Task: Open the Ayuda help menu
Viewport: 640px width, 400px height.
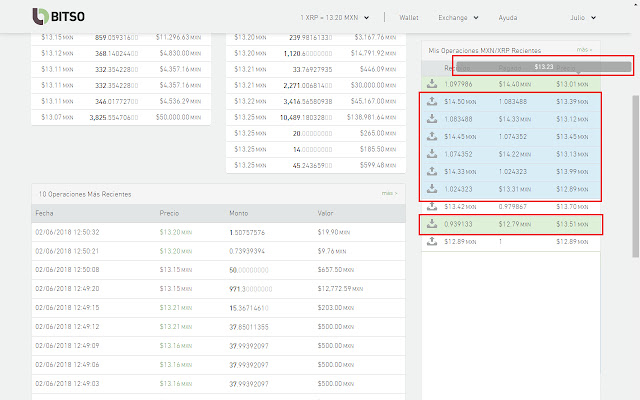Action: [508, 18]
